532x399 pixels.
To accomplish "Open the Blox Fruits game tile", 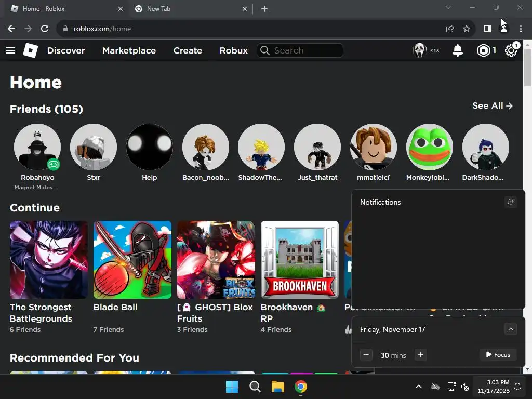I will [216, 260].
